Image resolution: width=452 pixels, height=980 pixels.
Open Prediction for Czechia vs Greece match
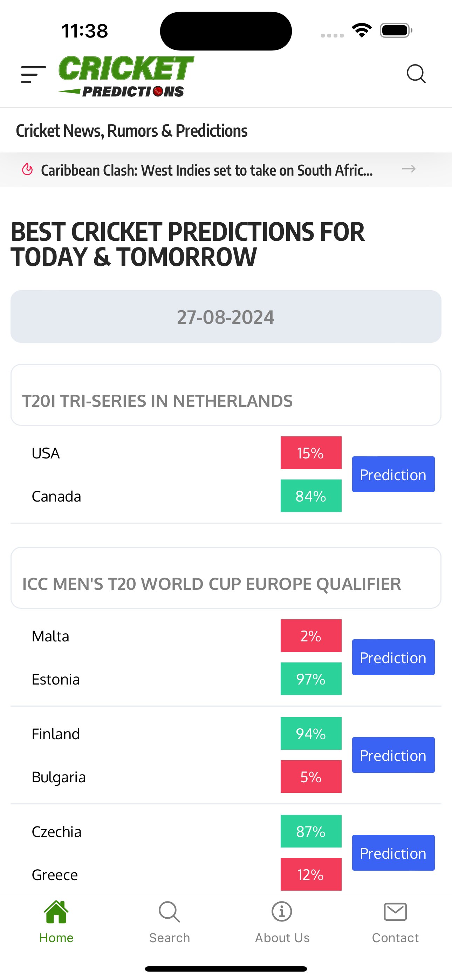[x=393, y=853]
